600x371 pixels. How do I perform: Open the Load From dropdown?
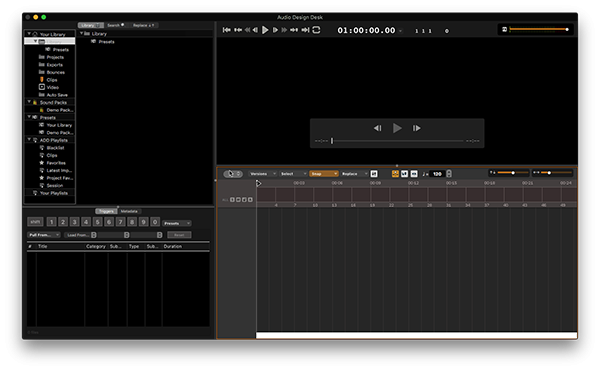(80, 235)
